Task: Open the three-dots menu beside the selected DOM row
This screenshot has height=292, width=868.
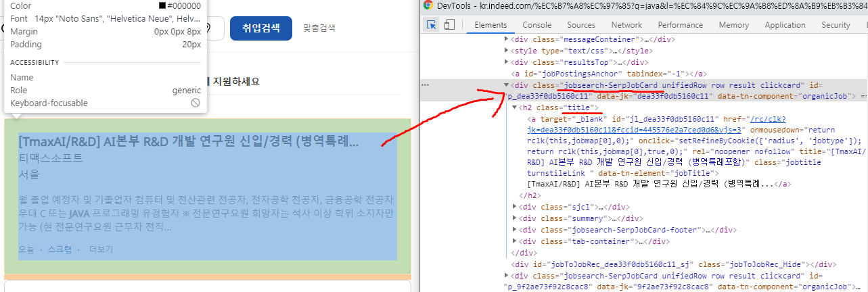Action: pyautogui.click(x=425, y=85)
